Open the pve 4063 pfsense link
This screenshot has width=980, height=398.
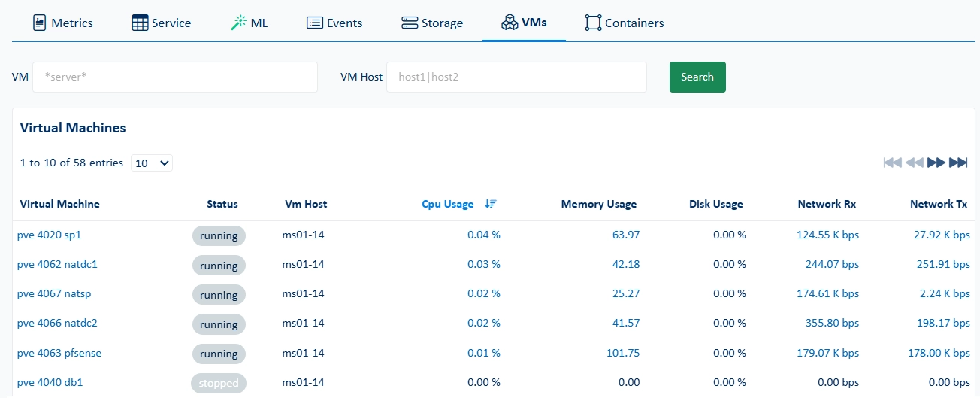point(59,353)
